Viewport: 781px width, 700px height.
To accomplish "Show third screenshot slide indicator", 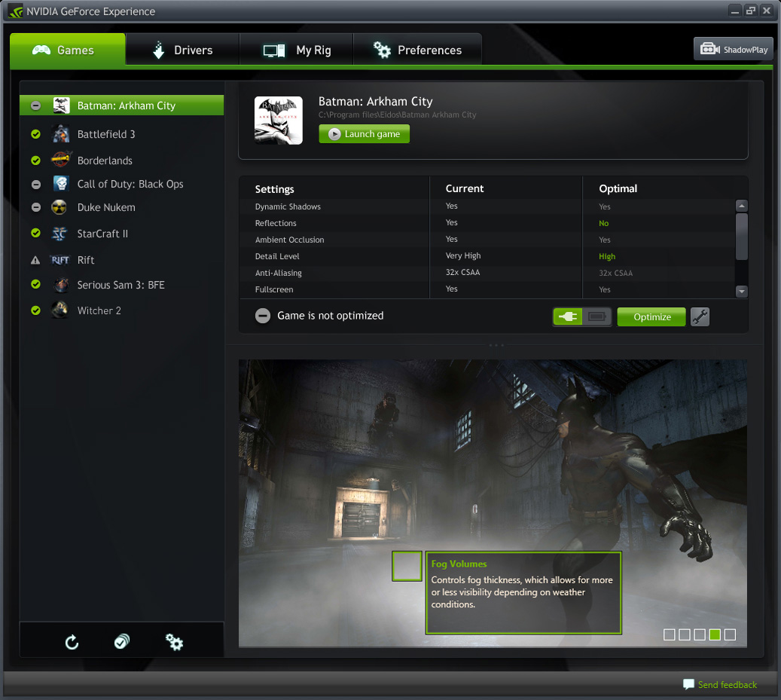I will tap(700, 634).
